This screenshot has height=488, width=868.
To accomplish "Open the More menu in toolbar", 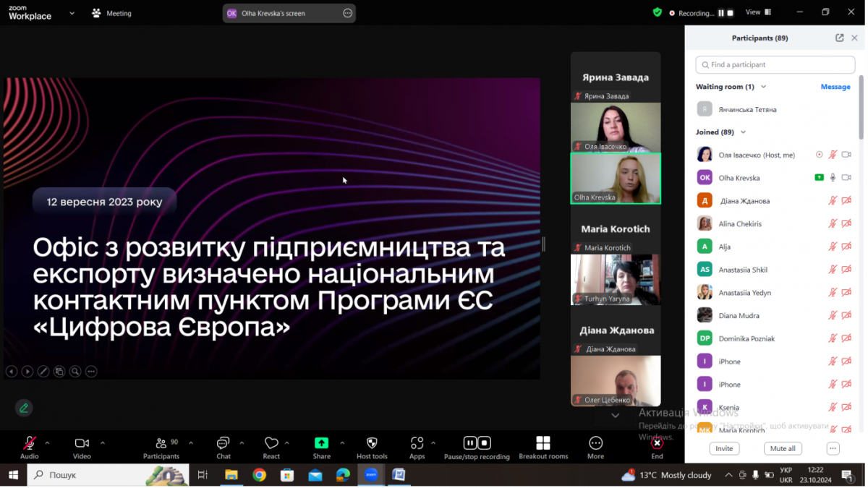I will 595,443.
